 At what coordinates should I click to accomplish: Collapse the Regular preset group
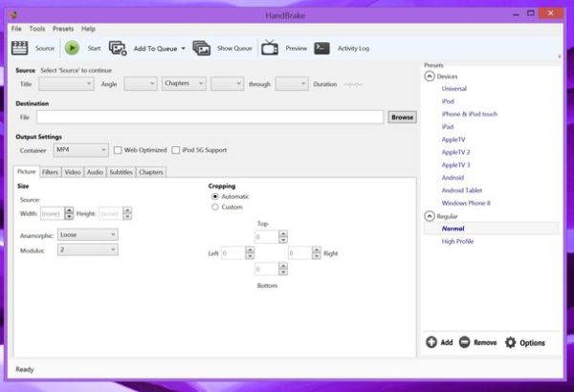(x=430, y=216)
